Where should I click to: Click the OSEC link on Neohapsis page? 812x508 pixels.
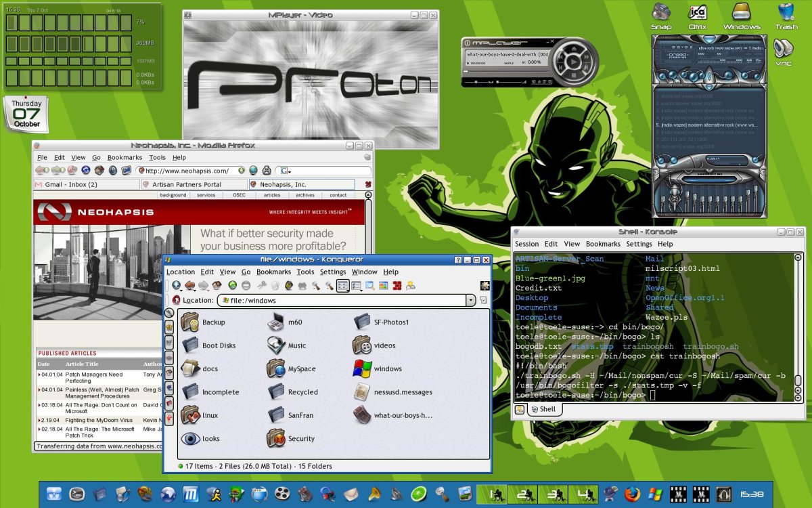pos(240,195)
